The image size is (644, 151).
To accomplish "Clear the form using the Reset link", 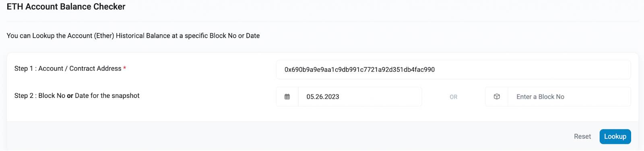I will coord(582,137).
